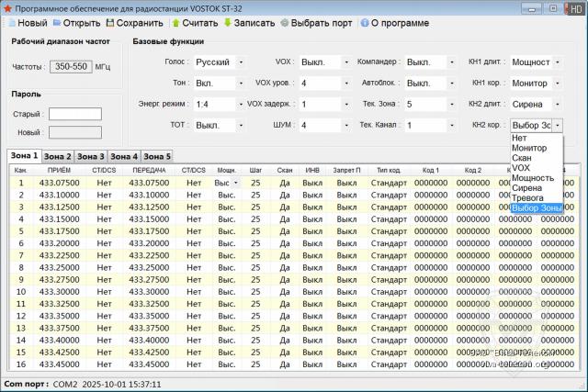
Task: Expand the Голос language dropdown
Action: [x=241, y=62]
